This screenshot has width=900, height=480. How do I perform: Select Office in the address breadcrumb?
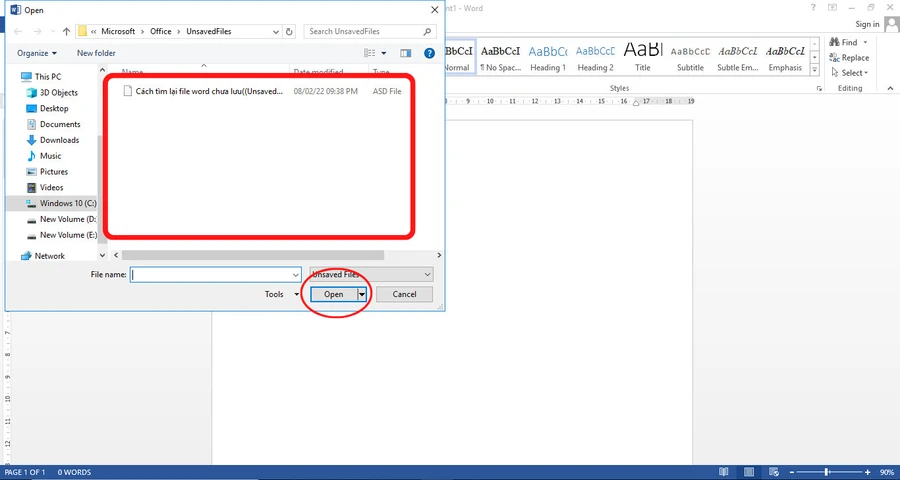pyautogui.click(x=161, y=32)
